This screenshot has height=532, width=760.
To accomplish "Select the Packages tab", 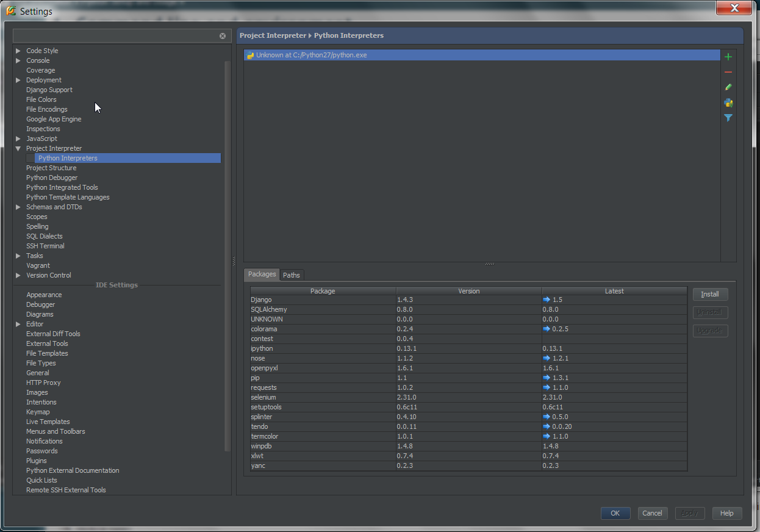I will tap(261, 275).
